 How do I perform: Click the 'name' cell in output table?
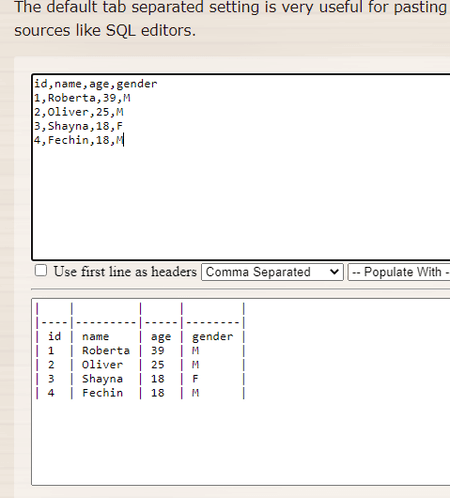pos(95,337)
